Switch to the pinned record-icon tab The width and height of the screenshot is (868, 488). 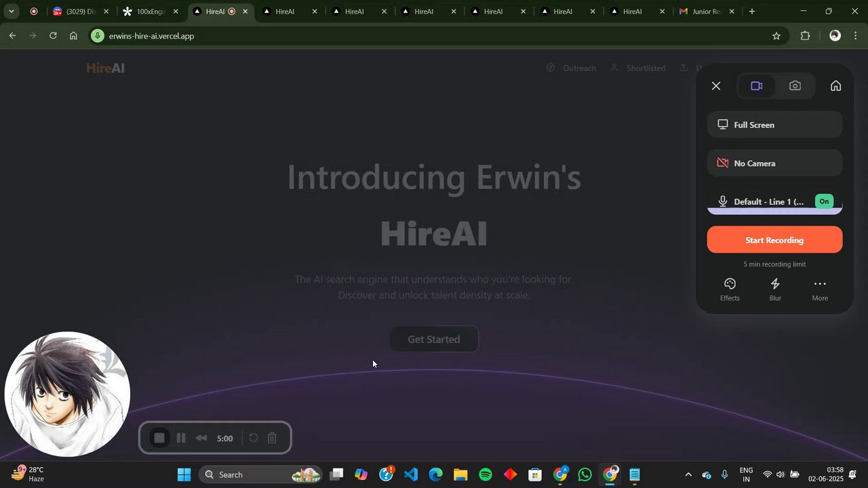[33, 12]
